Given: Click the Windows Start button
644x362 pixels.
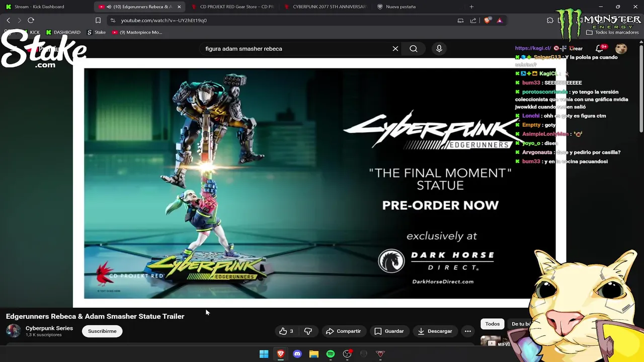Looking at the screenshot, I should point(264,354).
